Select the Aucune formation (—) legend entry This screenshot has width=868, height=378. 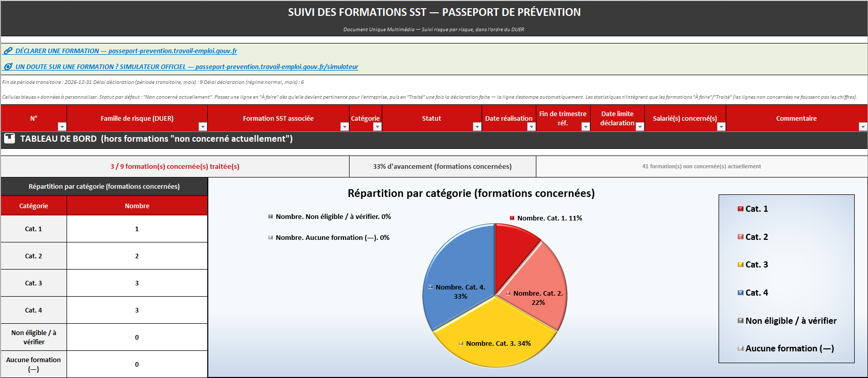(786, 348)
